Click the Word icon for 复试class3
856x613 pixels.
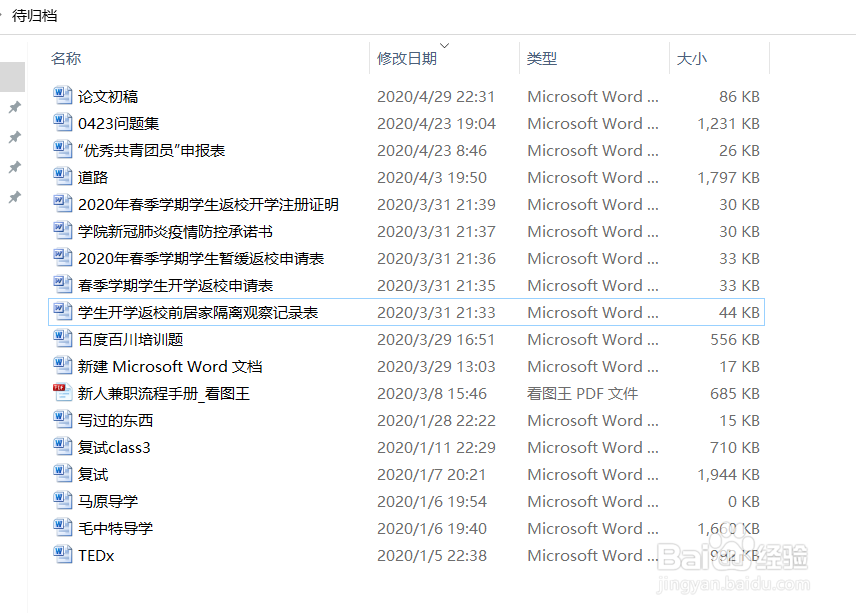click(62, 447)
